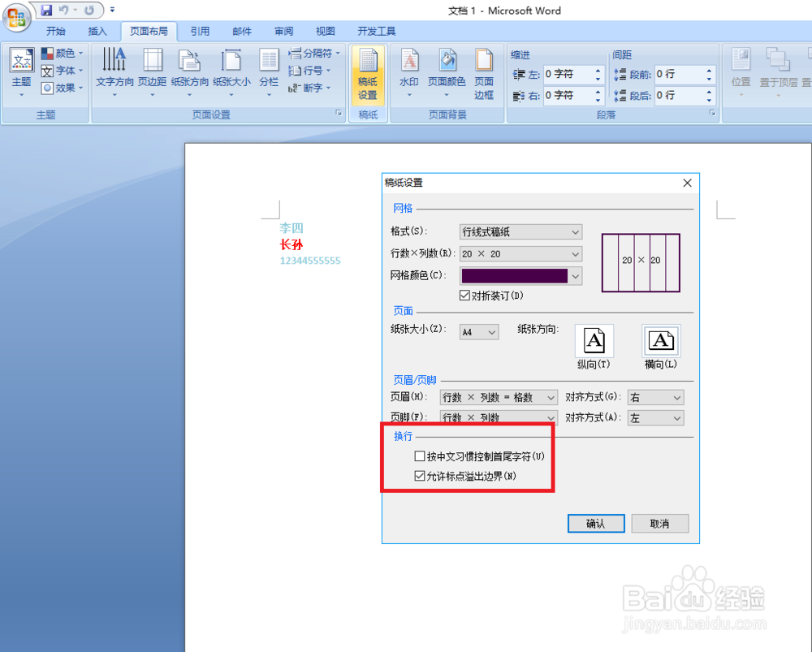Image resolution: width=812 pixels, height=652 pixels.
Task: Toggle 对折装订(D) checkbox
Action: coord(491,296)
